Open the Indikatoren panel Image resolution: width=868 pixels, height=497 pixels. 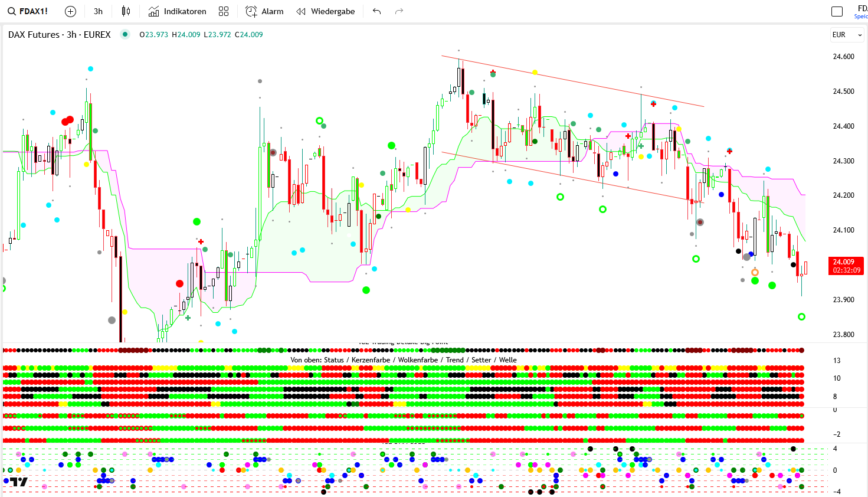pos(177,11)
